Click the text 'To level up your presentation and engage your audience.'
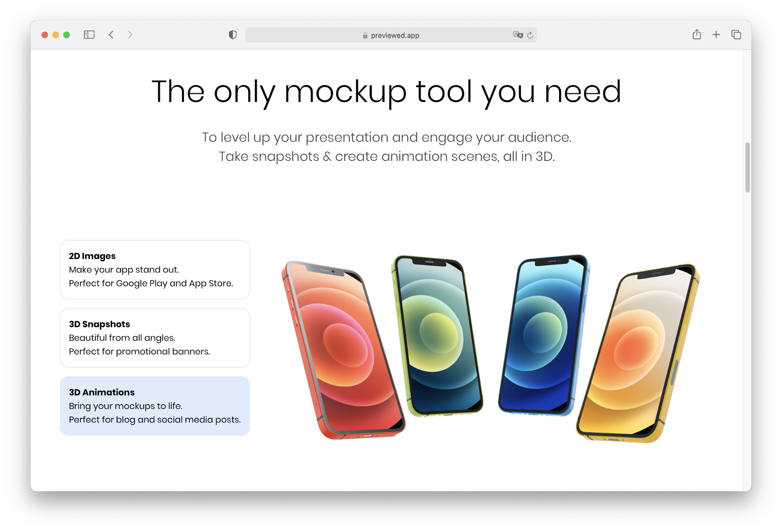The image size is (782, 532). (387, 137)
